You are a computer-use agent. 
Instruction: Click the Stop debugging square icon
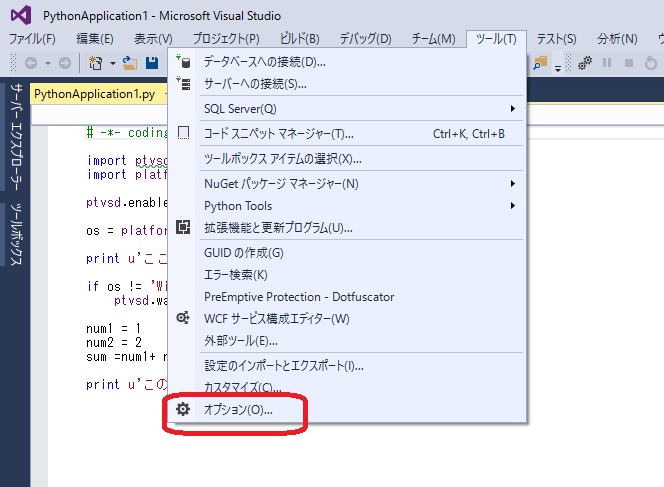[x=629, y=63]
